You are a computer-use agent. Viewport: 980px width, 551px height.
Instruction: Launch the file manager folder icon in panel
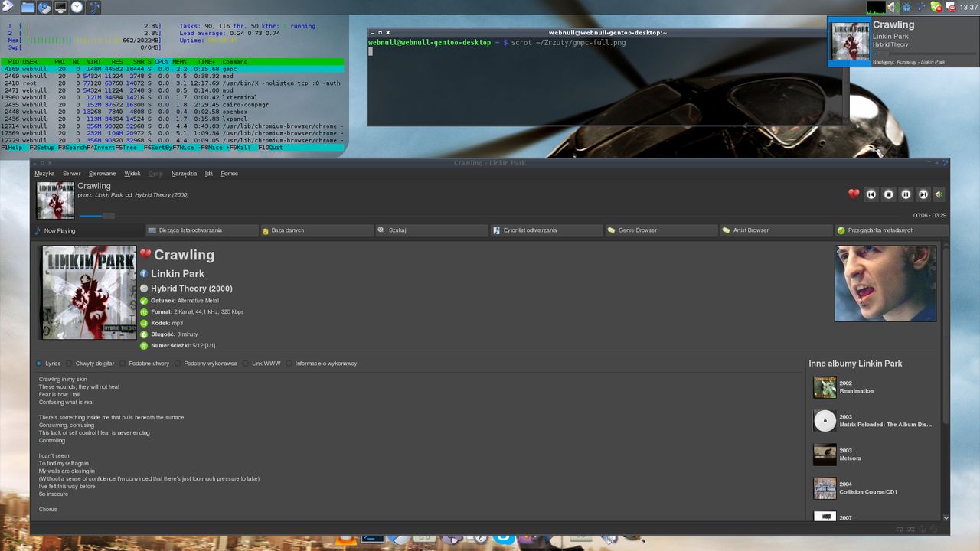(x=28, y=7)
